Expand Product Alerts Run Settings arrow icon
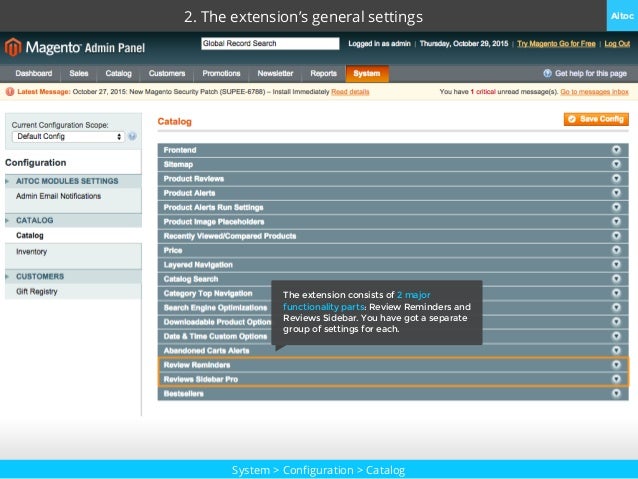This screenshot has width=638, height=479. [616, 207]
